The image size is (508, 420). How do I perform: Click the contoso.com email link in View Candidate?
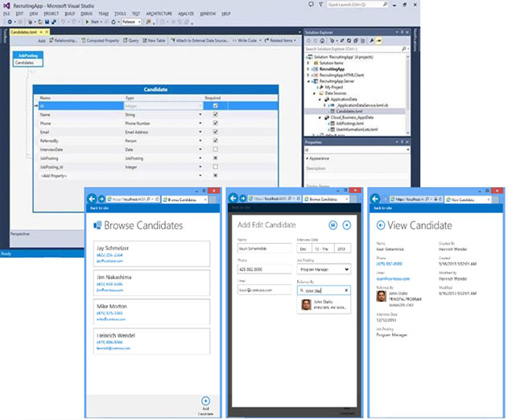point(393,278)
